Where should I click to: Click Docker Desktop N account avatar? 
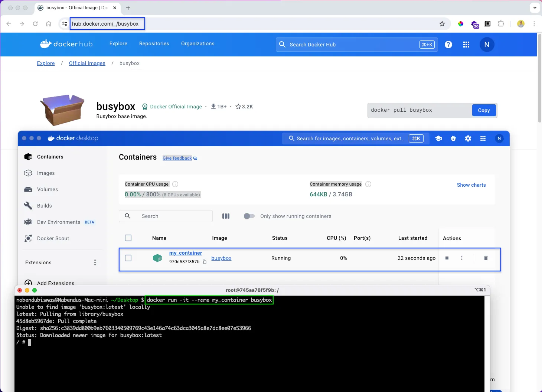tap(499, 138)
